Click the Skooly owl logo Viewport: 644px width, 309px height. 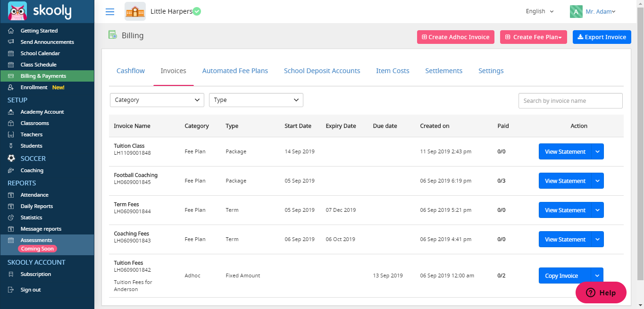pos(17,11)
